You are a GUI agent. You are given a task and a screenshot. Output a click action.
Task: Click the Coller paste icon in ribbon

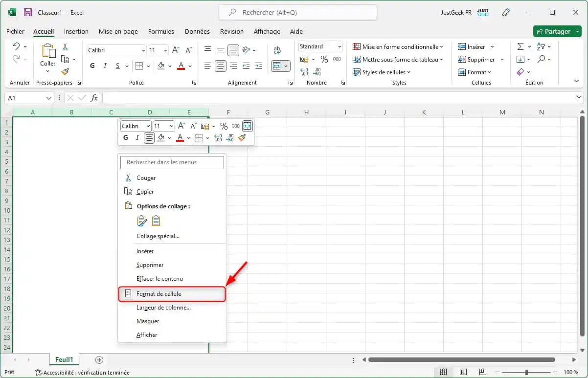(x=48, y=50)
